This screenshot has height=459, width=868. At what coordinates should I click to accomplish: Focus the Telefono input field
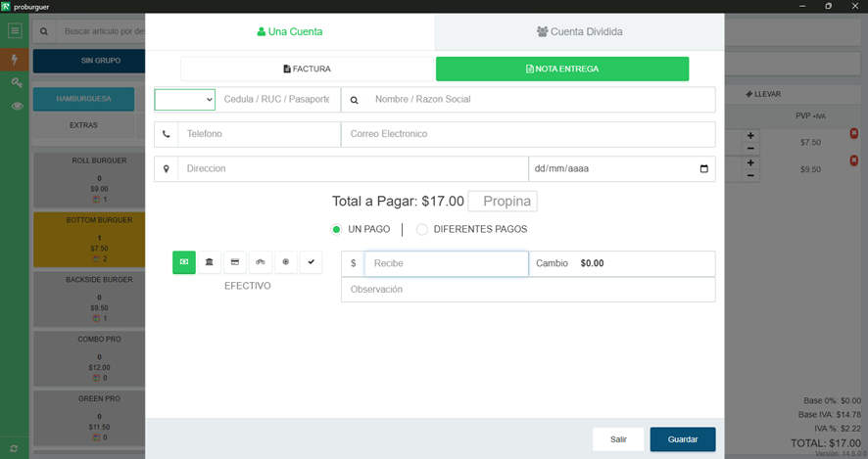pyautogui.click(x=259, y=134)
